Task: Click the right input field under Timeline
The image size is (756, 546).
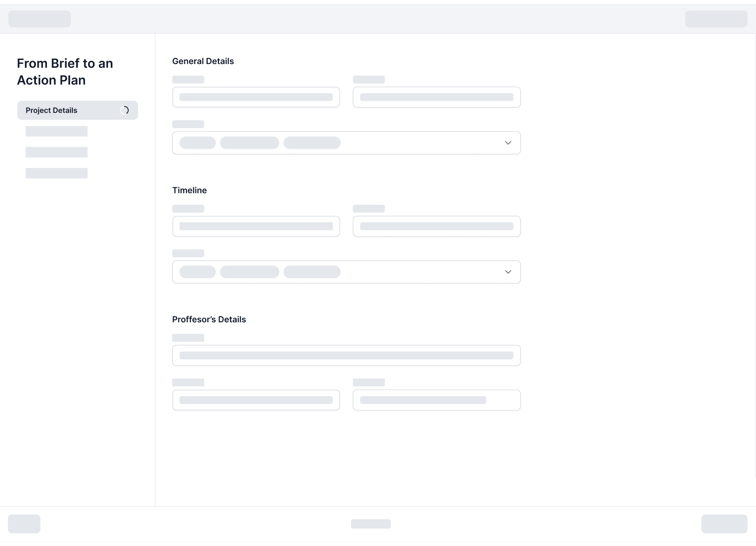Action: [x=436, y=226]
